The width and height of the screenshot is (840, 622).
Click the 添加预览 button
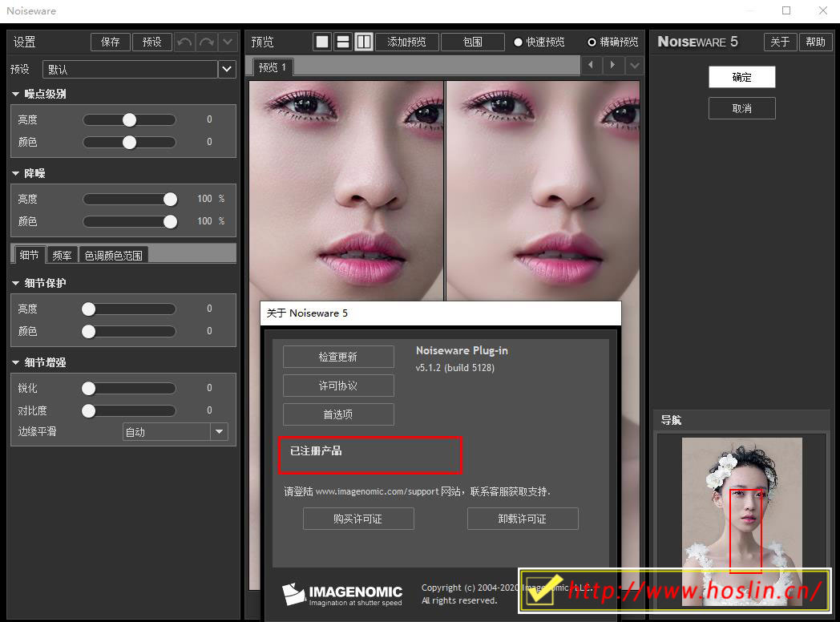pyautogui.click(x=407, y=42)
